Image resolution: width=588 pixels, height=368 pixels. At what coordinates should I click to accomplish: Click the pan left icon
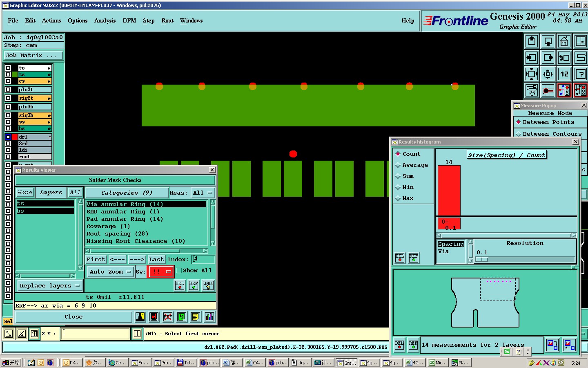532,58
